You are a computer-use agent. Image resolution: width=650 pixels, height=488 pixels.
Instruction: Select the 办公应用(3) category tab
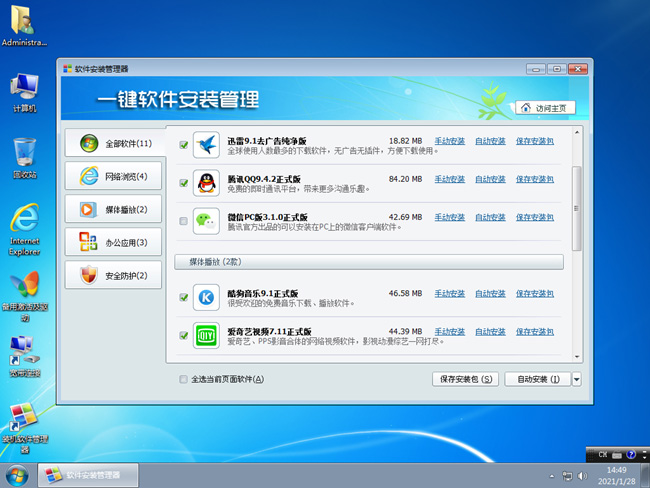[x=113, y=243]
